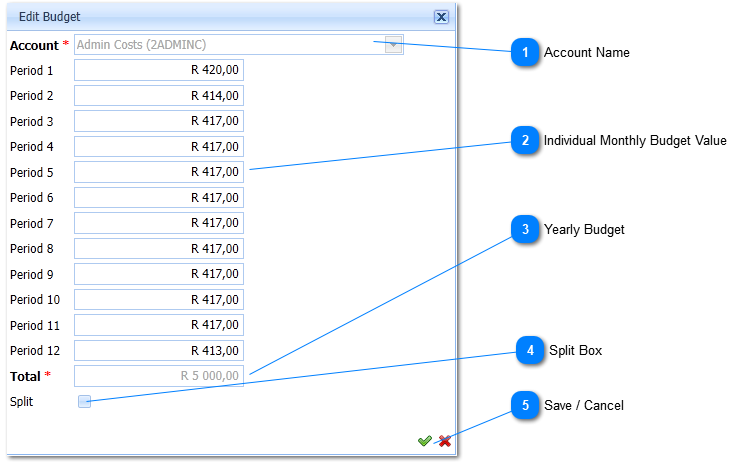743x464 pixels.
Task: Click the Edit Budget title text
Action: pyautogui.click(x=49, y=17)
